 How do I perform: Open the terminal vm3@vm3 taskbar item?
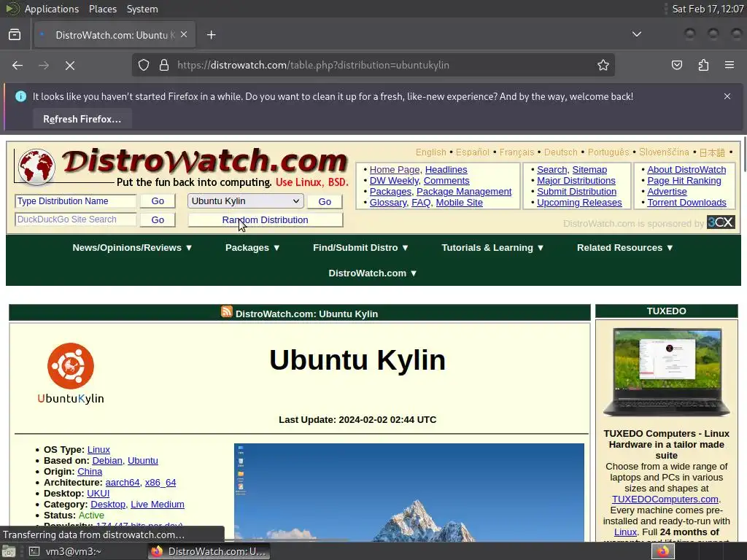(x=66, y=551)
